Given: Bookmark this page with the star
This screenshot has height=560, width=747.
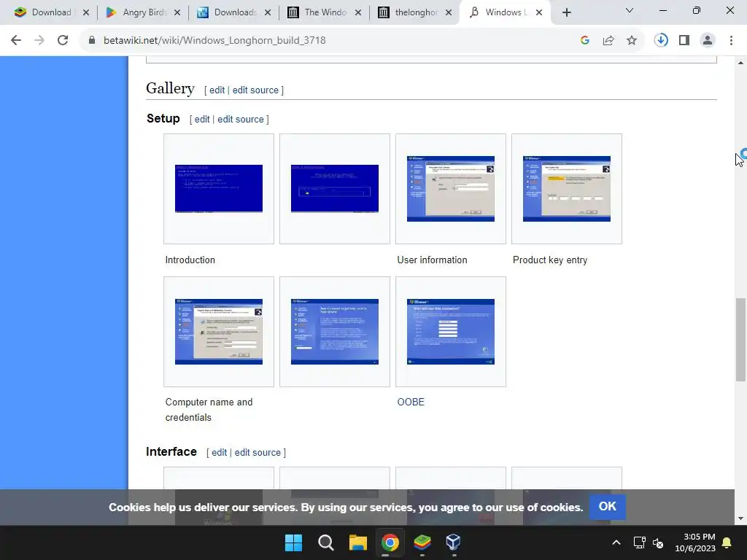Looking at the screenshot, I should (632, 41).
